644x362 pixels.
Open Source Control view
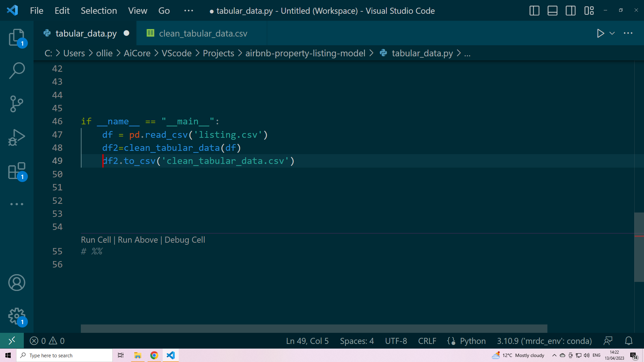[16, 104]
